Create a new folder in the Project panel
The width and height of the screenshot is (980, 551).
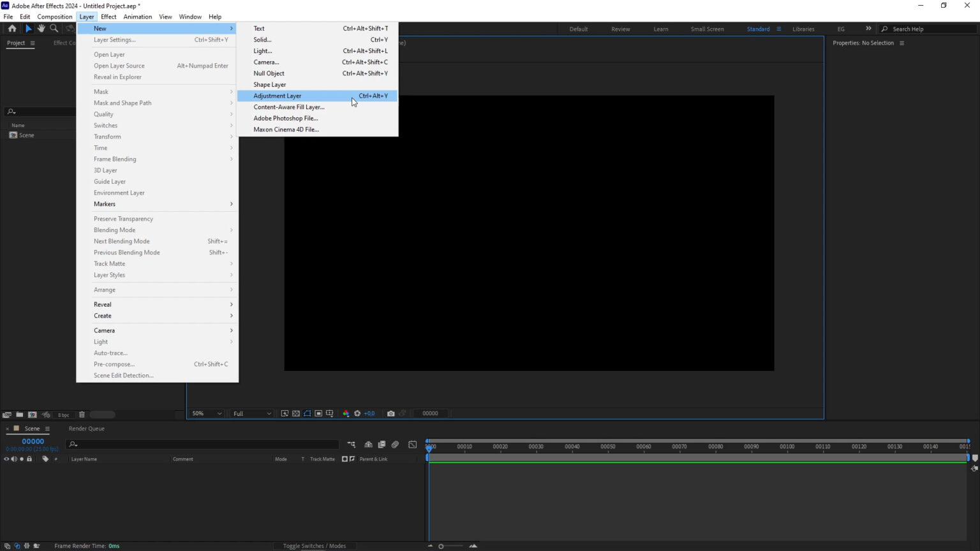click(19, 415)
